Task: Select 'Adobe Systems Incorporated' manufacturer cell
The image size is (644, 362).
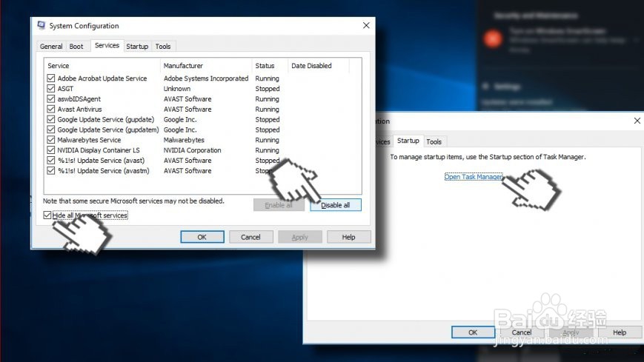Action: [x=206, y=78]
